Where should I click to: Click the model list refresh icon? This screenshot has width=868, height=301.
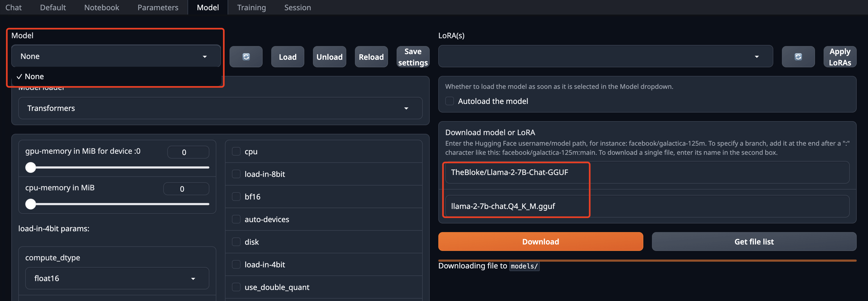[x=246, y=57]
